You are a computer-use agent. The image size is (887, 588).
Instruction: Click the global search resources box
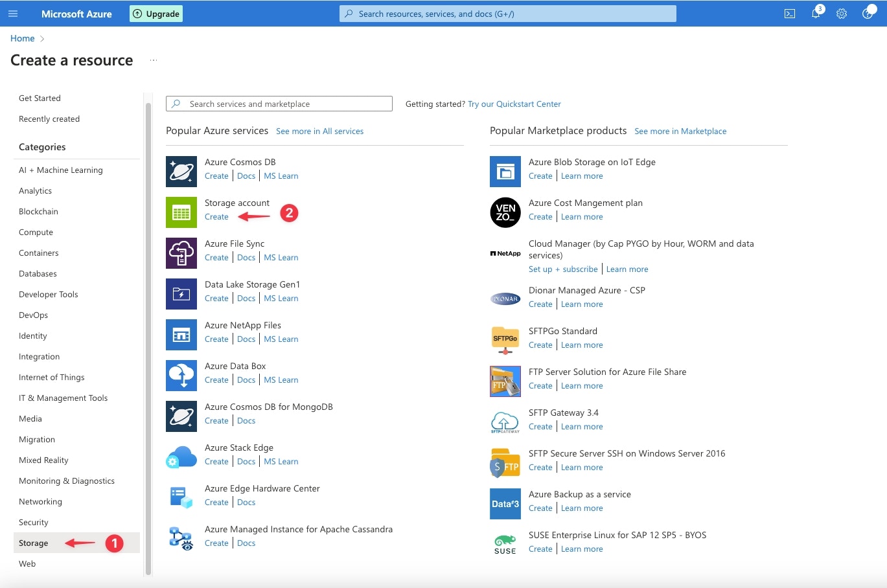(508, 14)
